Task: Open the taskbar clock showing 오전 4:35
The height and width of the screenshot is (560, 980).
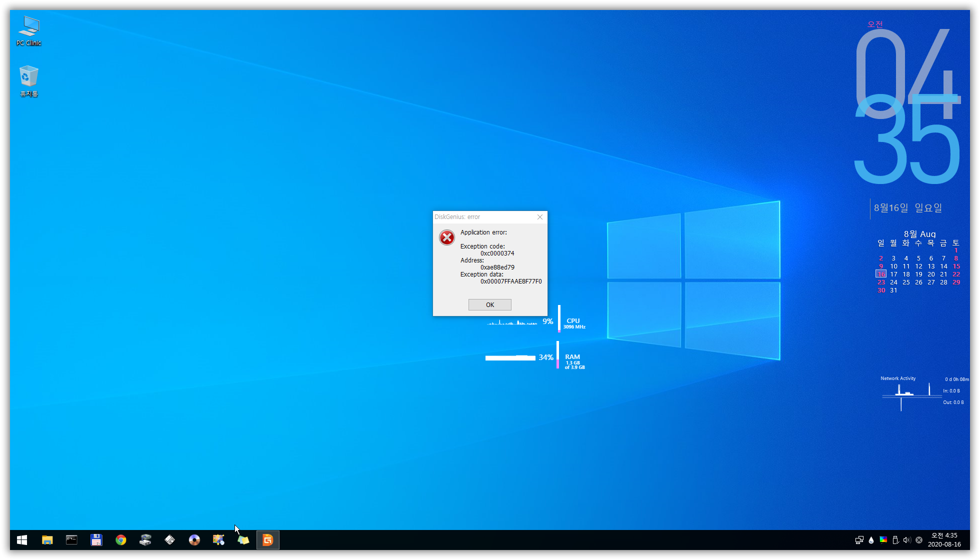Action: pos(944,540)
